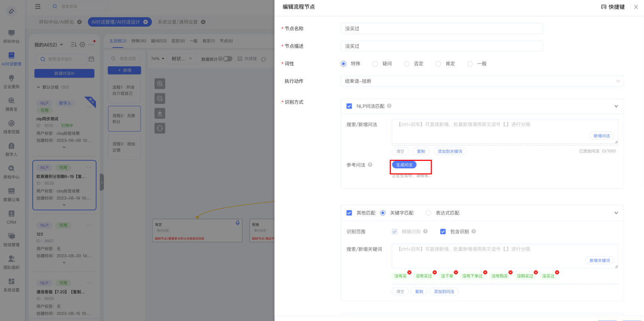This screenshot has height=321, width=644.
Task: Open 快捷键 shortcuts in panel header
Action: 613,7
